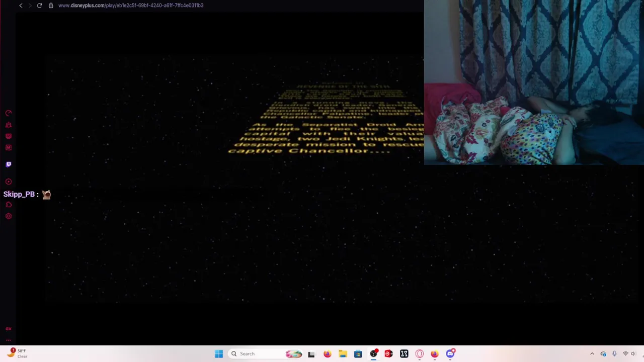
Task: View site info via the padlock icon
Action: point(51,6)
